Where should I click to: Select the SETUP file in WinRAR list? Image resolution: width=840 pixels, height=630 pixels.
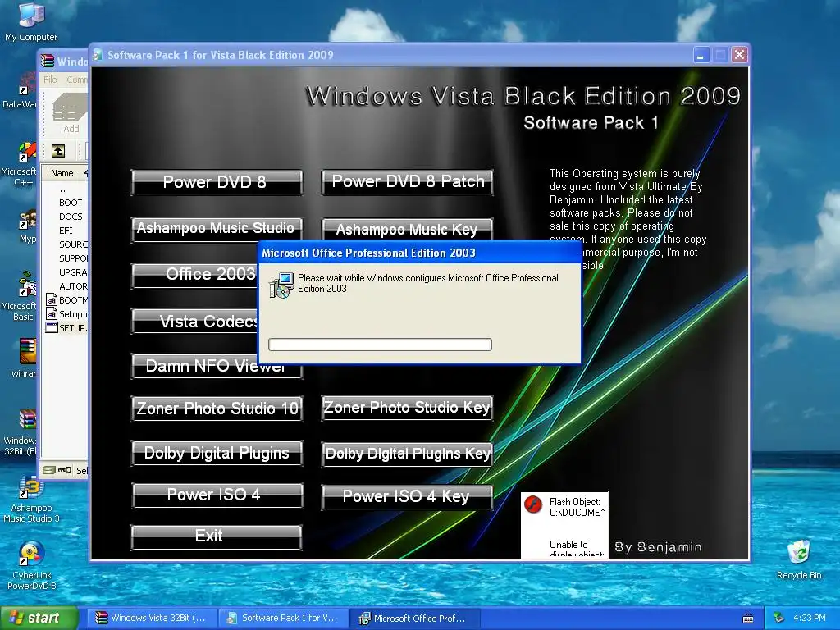pyautogui.click(x=67, y=328)
